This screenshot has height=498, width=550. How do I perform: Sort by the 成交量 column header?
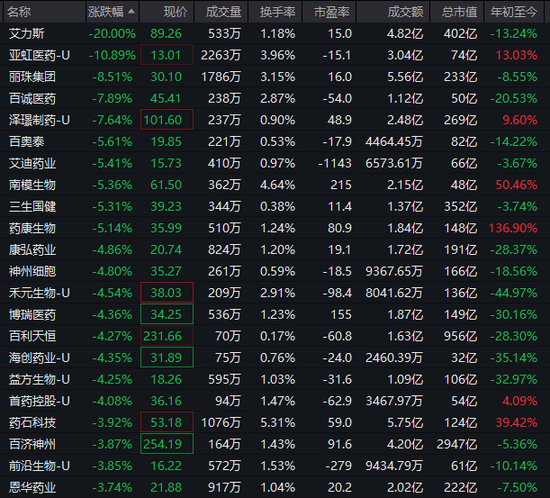221,12
